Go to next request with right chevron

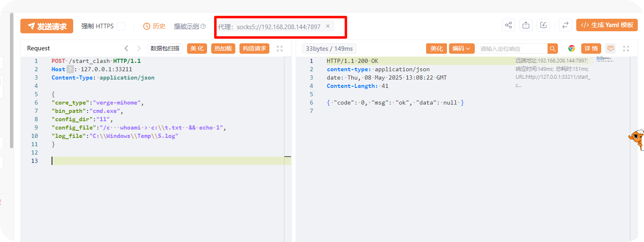click(x=139, y=48)
